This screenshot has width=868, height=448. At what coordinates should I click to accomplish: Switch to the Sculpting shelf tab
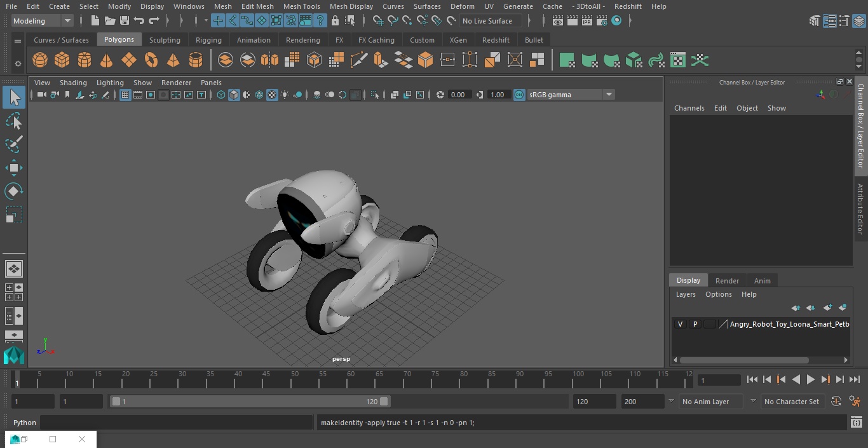165,40
